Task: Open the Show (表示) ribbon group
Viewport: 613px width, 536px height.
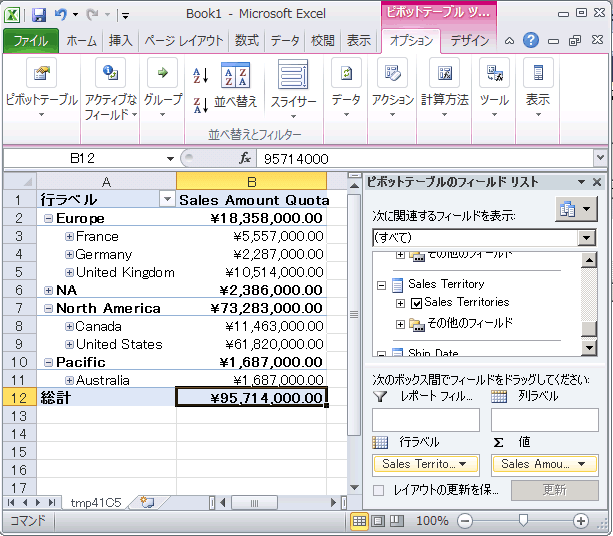Action: tap(538, 88)
